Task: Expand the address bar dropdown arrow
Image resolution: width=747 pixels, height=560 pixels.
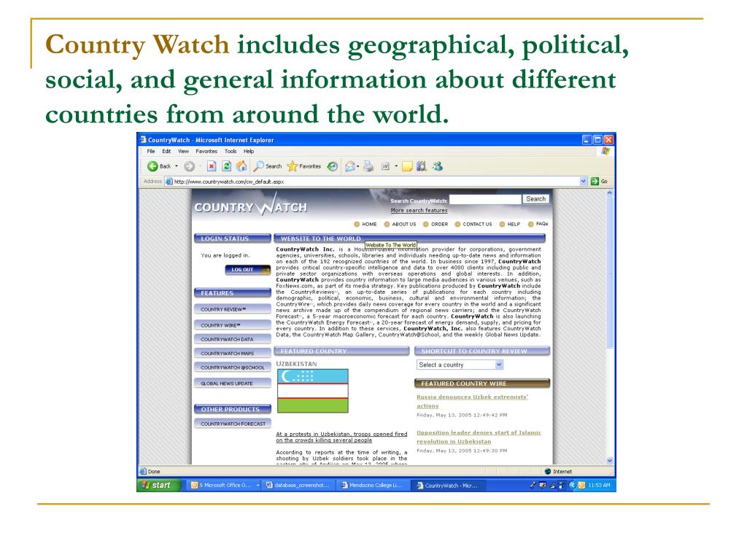Action: pos(583,181)
